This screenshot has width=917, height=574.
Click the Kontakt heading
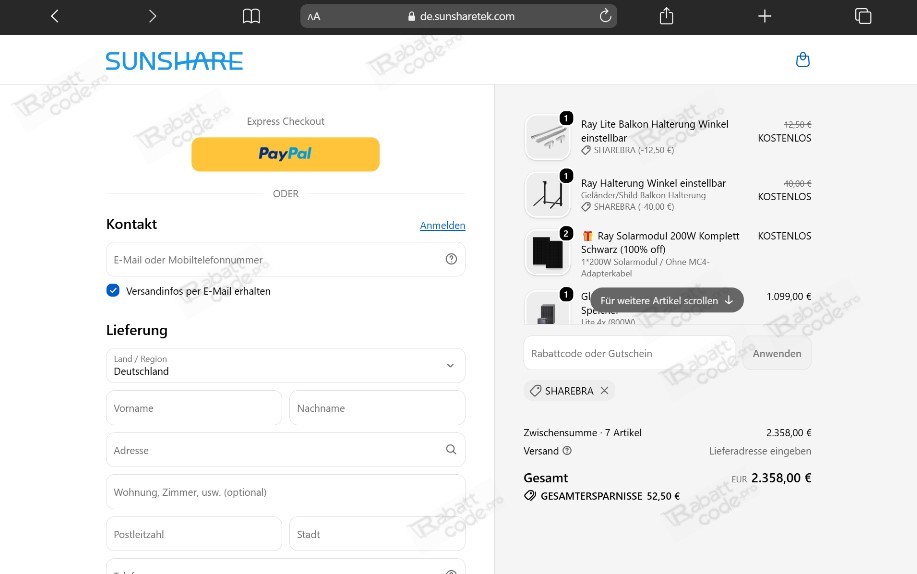pyautogui.click(x=132, y=224)
